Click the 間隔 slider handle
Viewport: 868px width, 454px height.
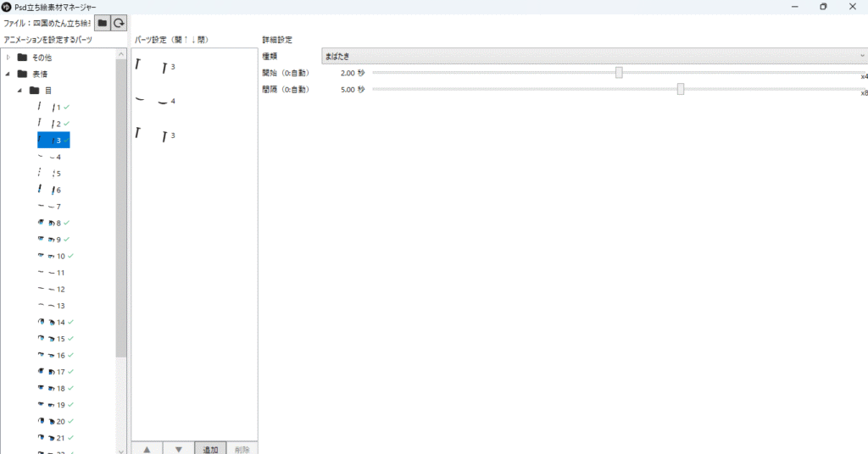pyautogui.click(x=681, y=89)
